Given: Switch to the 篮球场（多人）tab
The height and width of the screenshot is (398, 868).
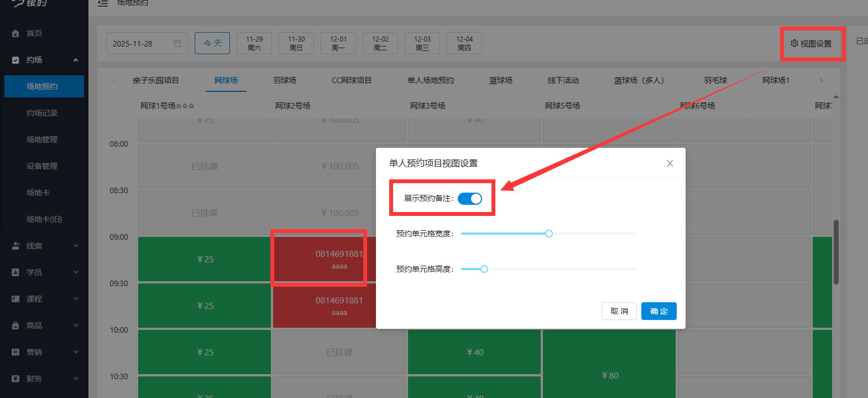Looking at the screenshot, I should click(639, 80).
